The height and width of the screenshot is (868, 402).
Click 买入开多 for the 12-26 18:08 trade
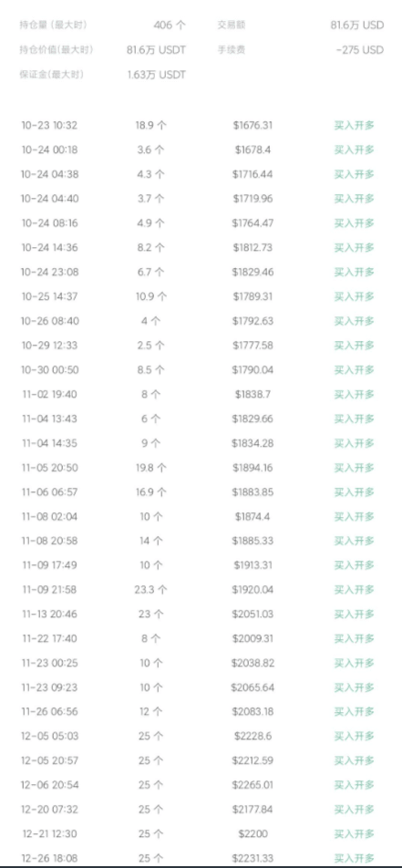click(355, 858)
